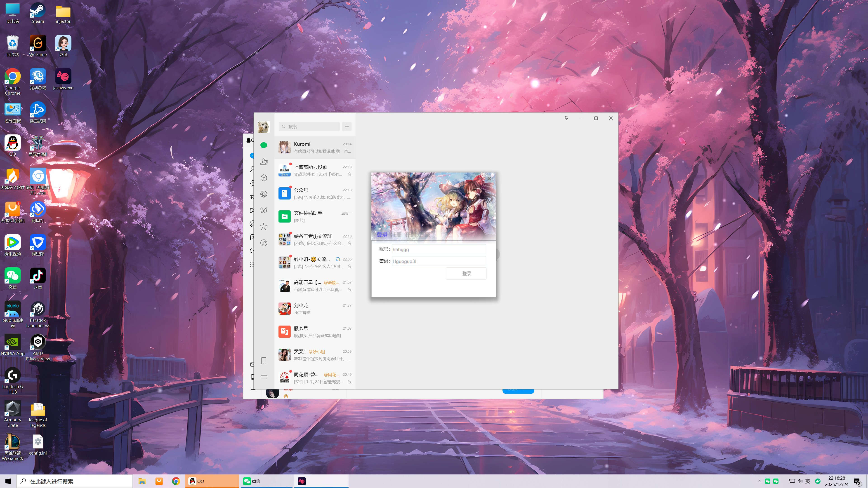Click the Mini Programs icon in sidebar
The height and width of the screenshot is (488, 868).
[x=264, y=243]
